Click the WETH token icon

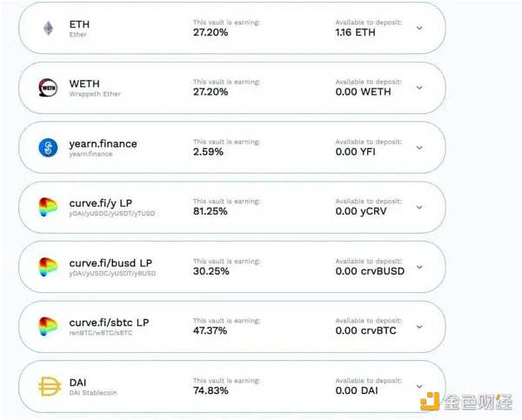[x=48, y=88]
